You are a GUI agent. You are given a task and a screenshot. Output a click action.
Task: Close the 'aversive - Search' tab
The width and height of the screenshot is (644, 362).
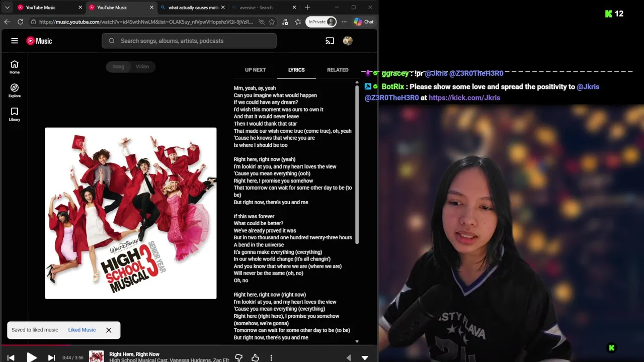(294, 8)
